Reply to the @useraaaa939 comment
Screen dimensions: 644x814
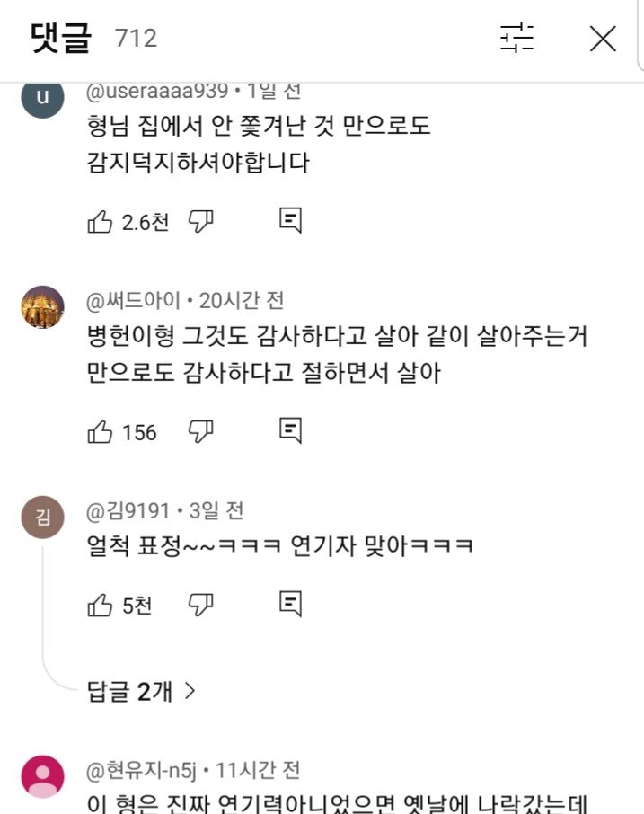(290, 222)
